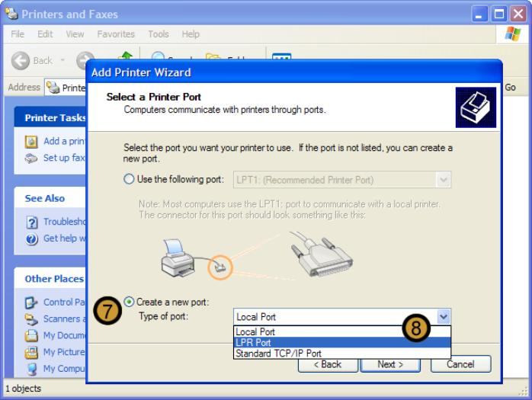
Task: Open My Computer icon in Other Places
Action: coord(31,369)
